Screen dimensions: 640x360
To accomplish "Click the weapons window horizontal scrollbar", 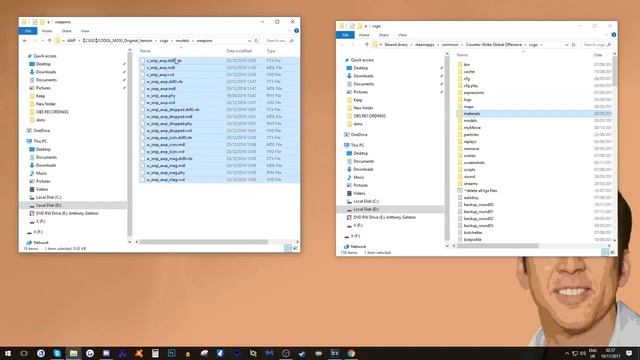I will pyautogui.click(x=203, y=242).
